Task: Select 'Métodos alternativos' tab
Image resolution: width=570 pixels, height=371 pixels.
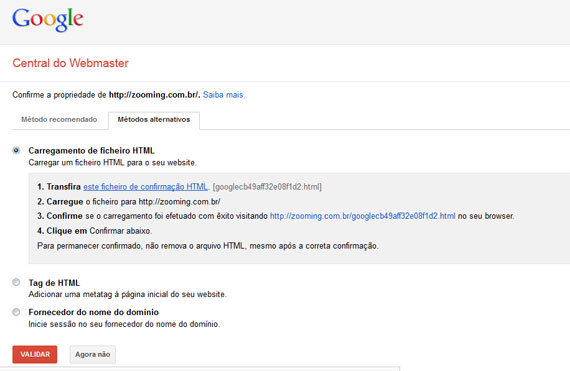Action: click(154, 120)
